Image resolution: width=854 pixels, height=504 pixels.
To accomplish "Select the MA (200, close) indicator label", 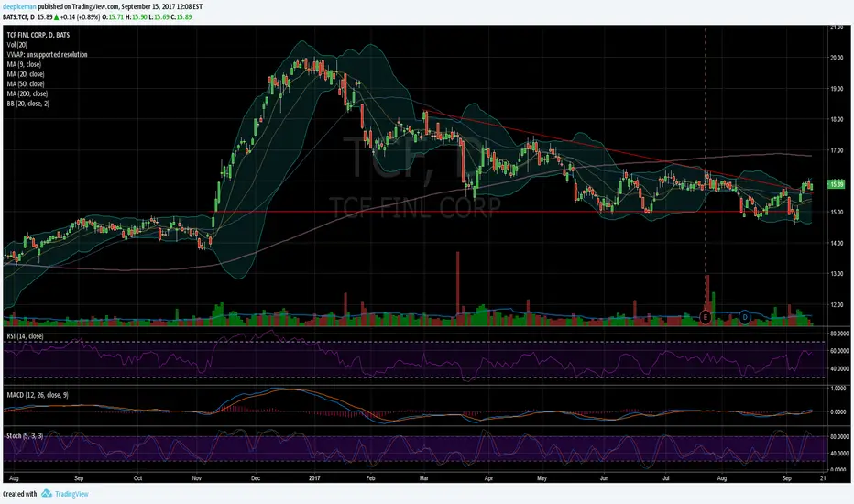I will coord(27,93).
